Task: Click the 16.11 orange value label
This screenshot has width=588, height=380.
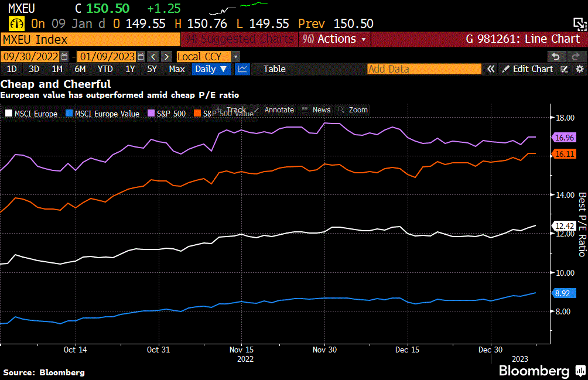Action: point(563,154)
